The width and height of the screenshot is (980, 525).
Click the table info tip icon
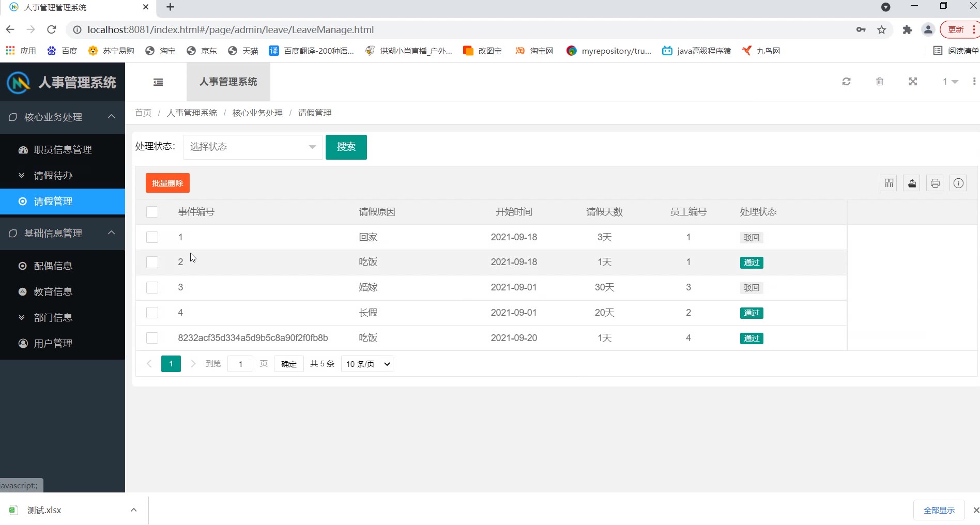tap(958, 183)
